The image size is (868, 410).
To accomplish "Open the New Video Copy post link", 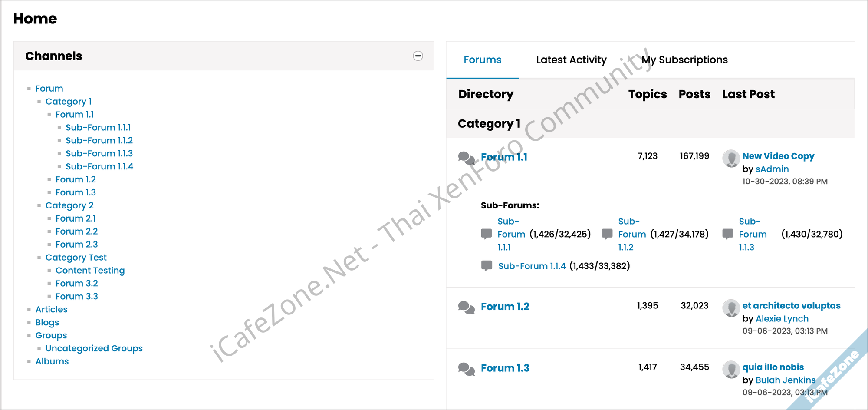I will [778, 156].
